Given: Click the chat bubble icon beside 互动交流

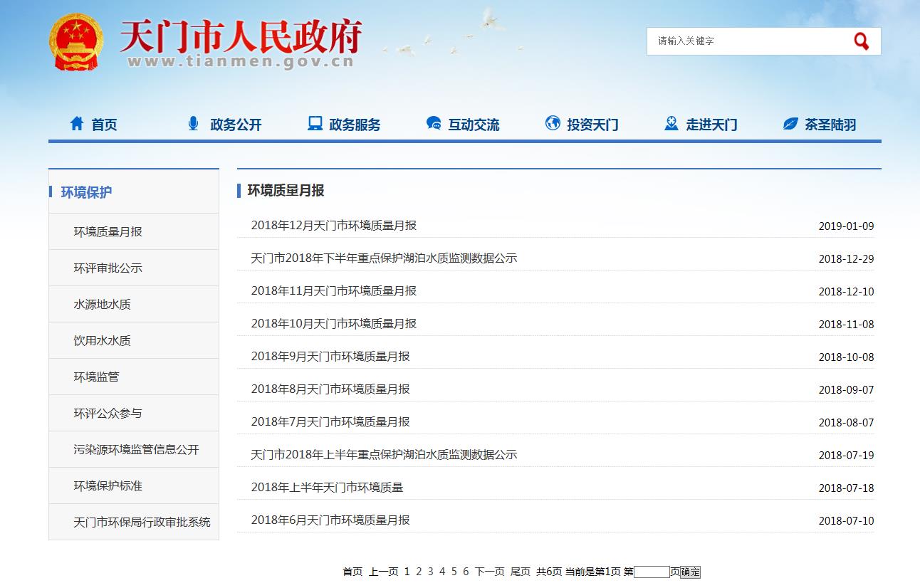Looking at the screenshot, I should [x=433, y=124].
